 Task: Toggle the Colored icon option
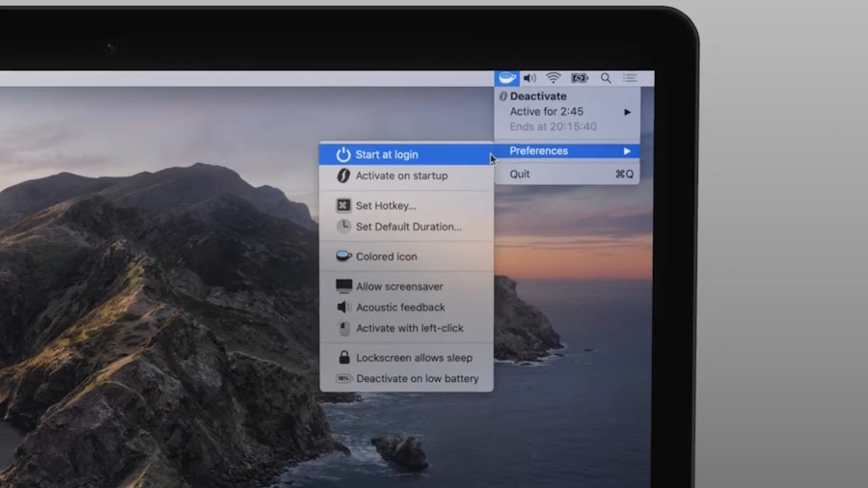(x=386, y=257)
